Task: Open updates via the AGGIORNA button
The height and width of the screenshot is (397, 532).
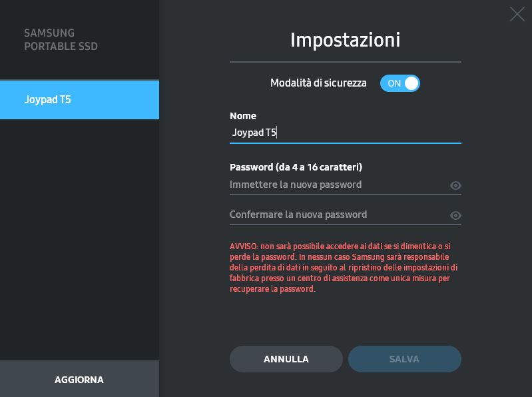Action: (x=79, y=379)
